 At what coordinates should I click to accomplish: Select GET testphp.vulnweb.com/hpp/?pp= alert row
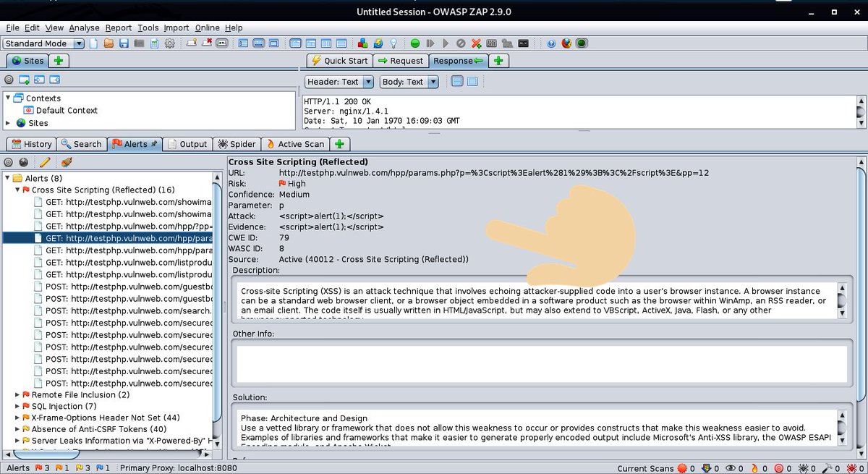[x=123, y=226]
